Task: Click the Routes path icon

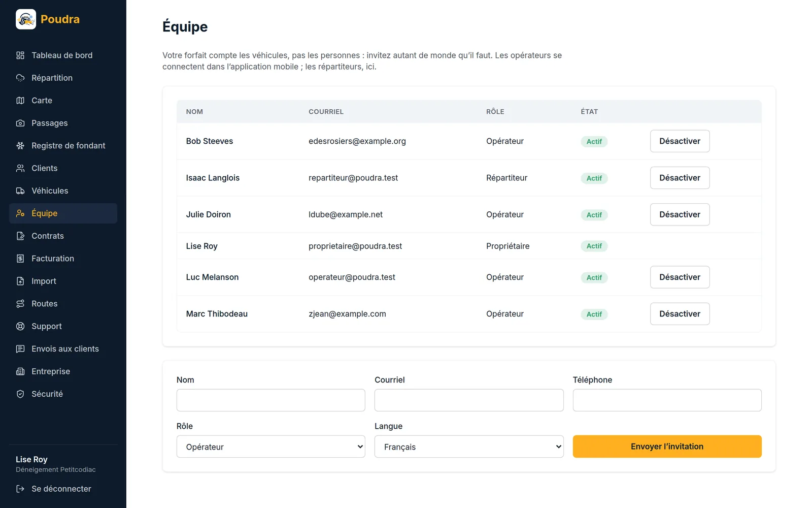Action: 20,304
